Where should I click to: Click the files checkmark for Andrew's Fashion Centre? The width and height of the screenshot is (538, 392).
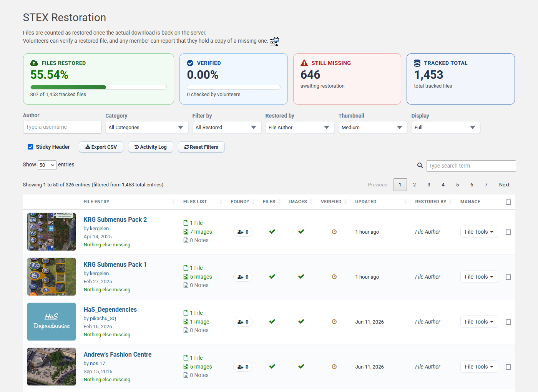pyautogui.click(x=272, y=367)
